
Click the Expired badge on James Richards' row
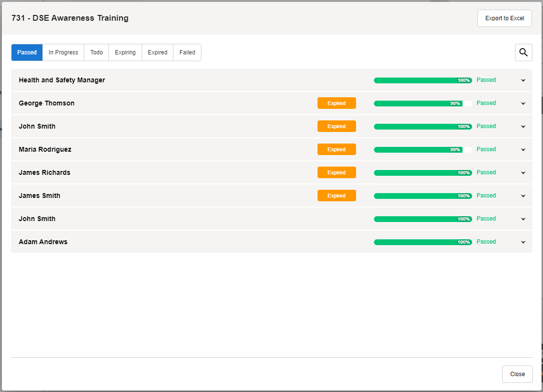click(x=336, y=172)
